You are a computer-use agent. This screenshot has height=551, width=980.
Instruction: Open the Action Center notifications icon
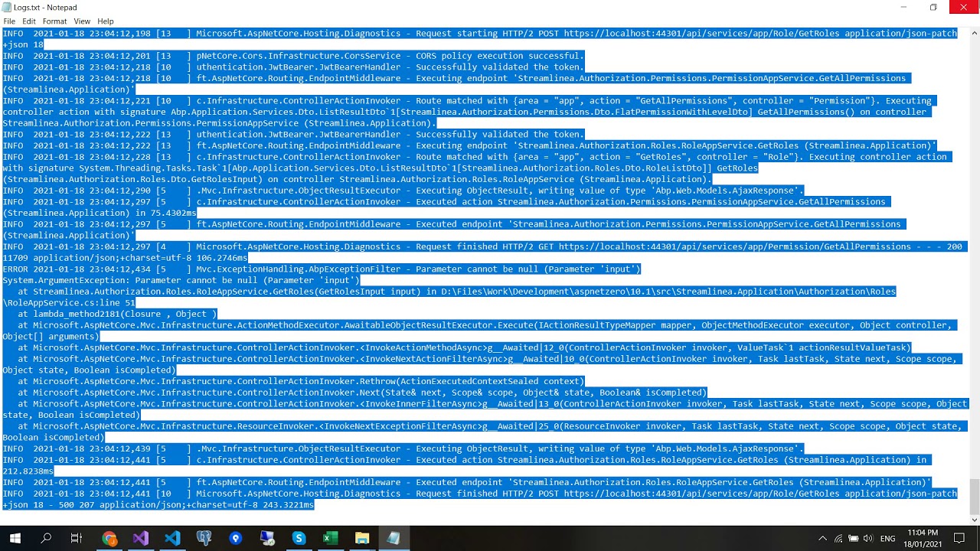click(x=959, y=539)
